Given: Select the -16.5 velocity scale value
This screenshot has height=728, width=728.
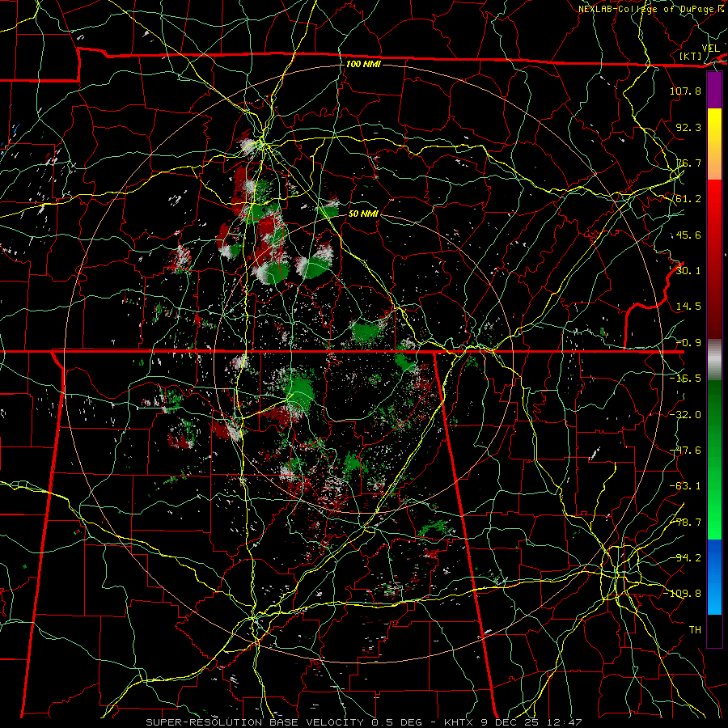Looking at the screenshot, I should (x=685, y=378).
